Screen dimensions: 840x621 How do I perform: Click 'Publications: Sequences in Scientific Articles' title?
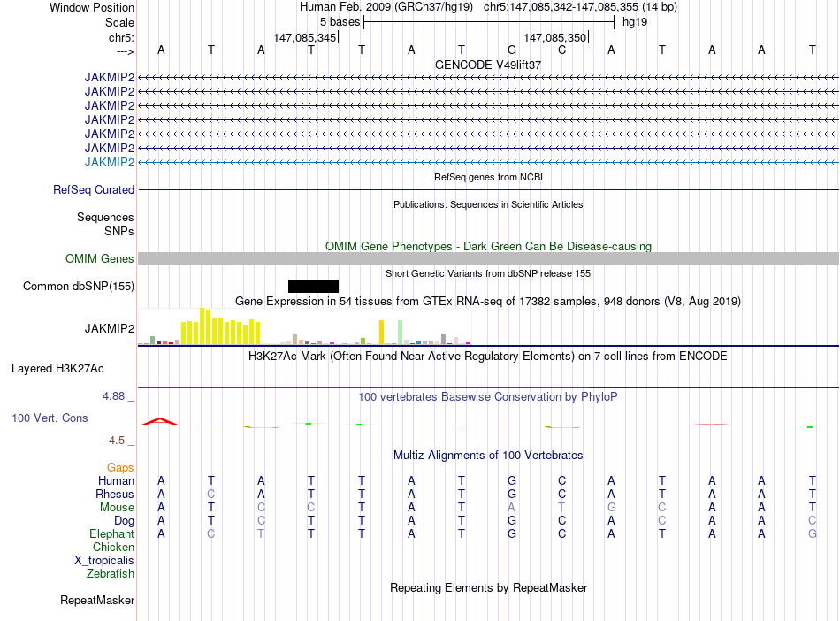(x=488, y=204)
